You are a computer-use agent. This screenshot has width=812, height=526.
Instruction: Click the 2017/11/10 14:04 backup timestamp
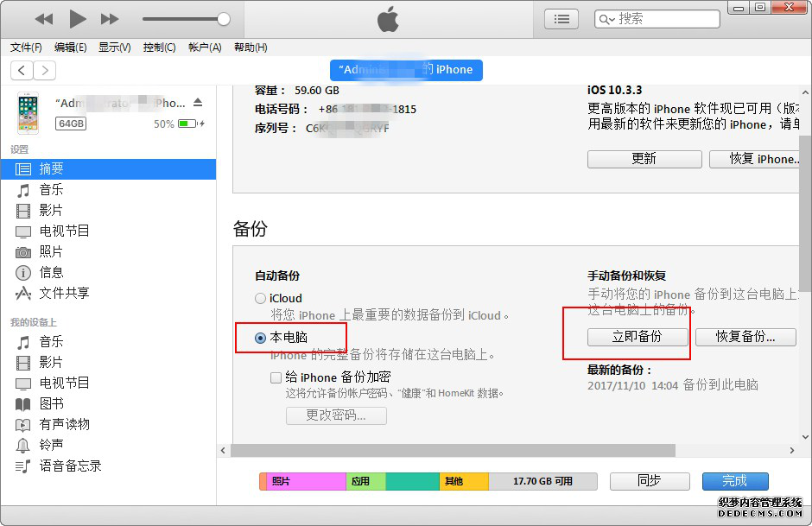point(632,386)
